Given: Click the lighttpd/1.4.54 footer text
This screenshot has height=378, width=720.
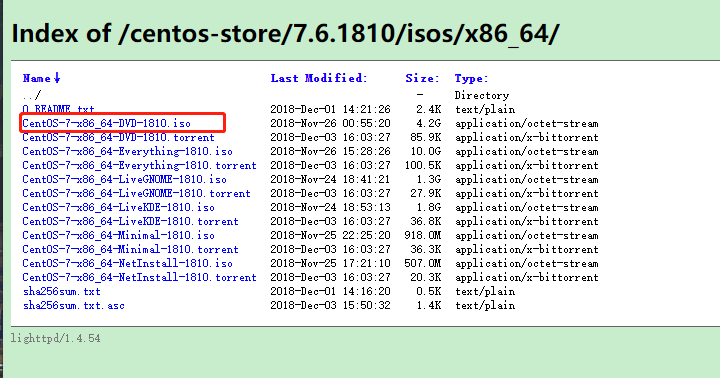Looking at the screenshot, I should [56, 339].
